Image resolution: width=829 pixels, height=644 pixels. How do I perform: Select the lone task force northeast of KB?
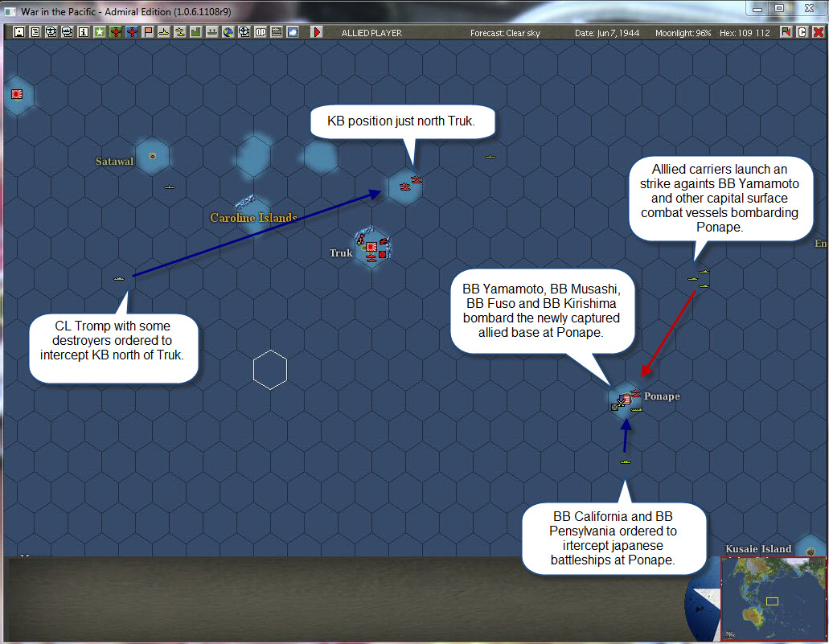[490, 157]
